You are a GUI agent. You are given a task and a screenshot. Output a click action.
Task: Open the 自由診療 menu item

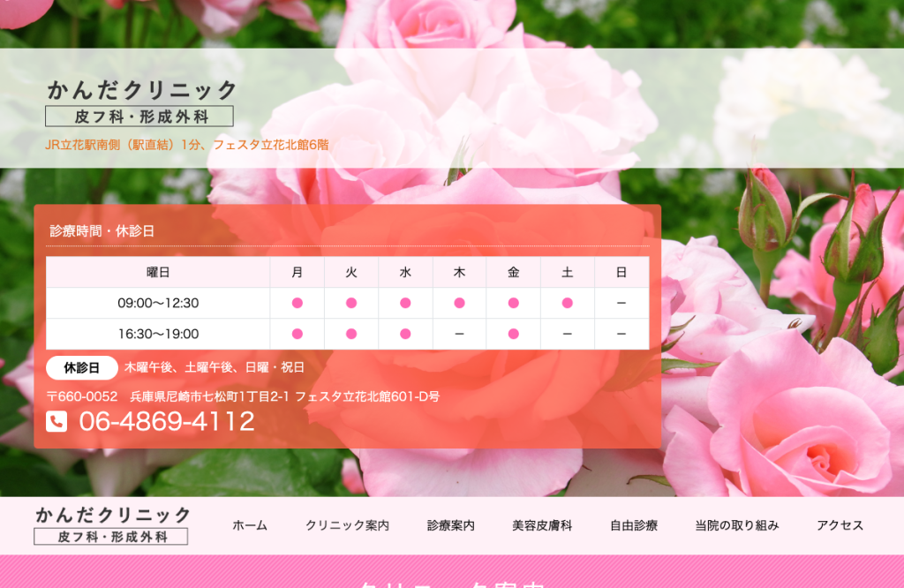[x=634, y=525]
